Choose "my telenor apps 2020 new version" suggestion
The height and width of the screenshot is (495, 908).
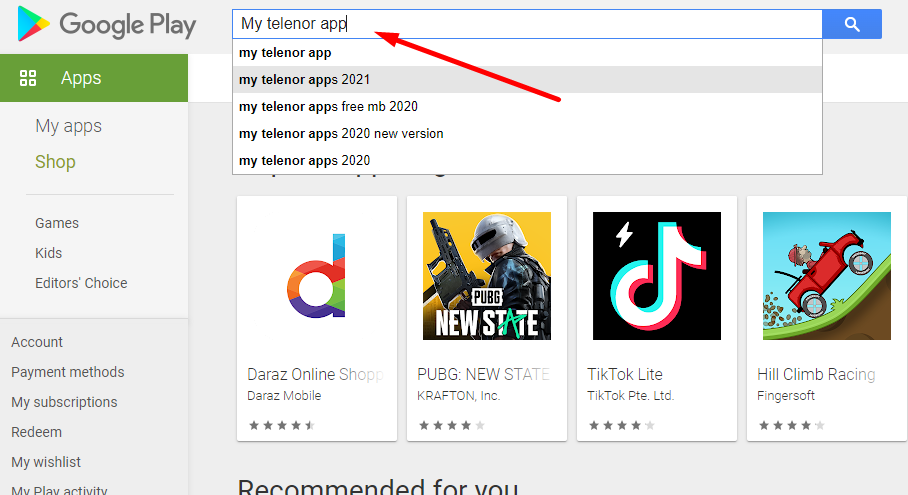tap(527, 133)
